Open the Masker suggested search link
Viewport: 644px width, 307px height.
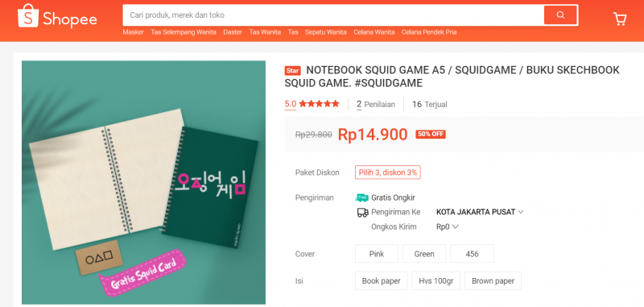(x=133, y=32)
